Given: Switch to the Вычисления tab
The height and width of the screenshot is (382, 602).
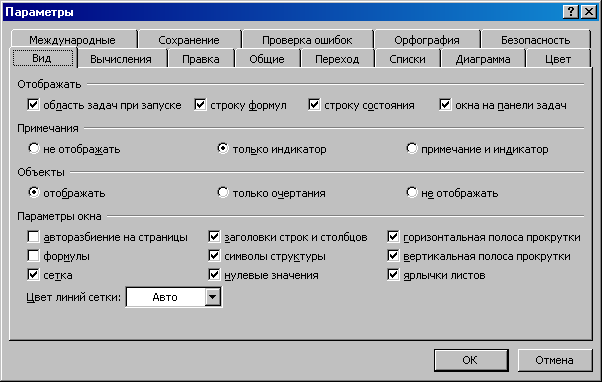Looking at the screenshot, I should point(121,59).
